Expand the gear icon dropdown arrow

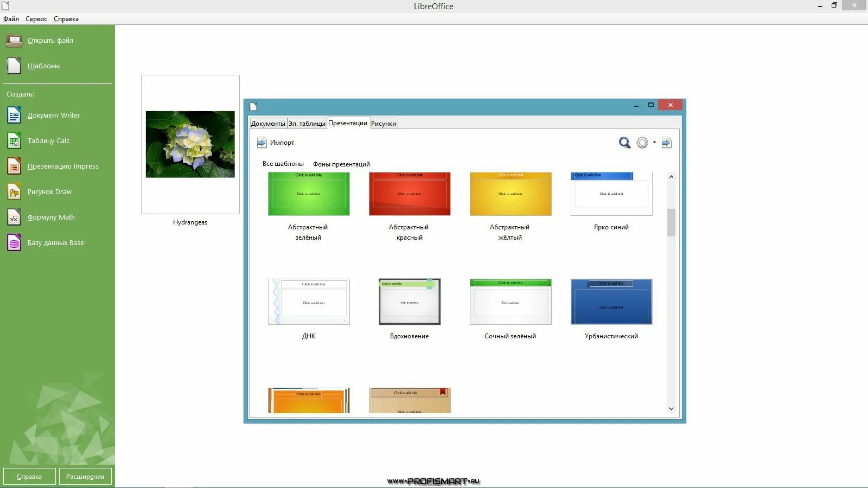654,143
